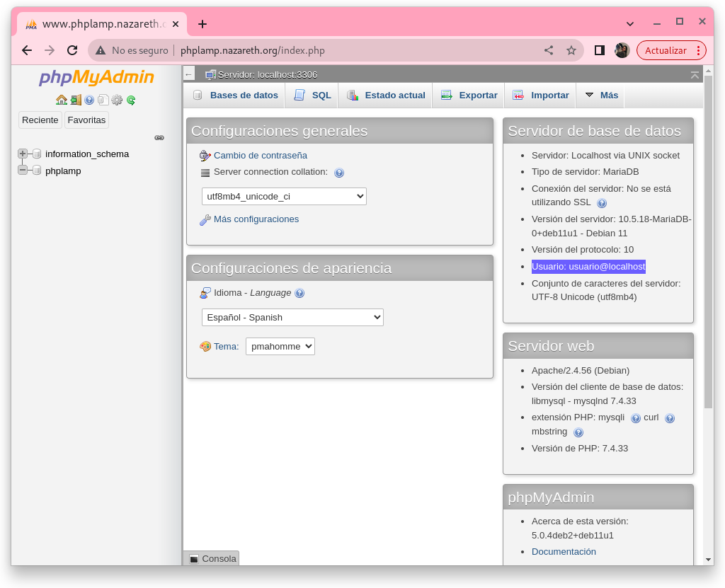Open the Exportar tab

(469, 95)
